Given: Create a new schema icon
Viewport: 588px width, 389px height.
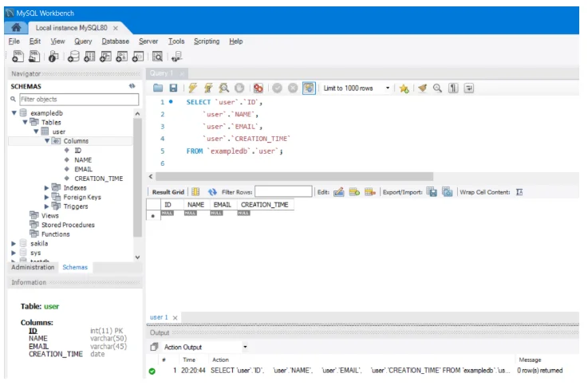Looking at the screenshot, I should coord(73,57).
